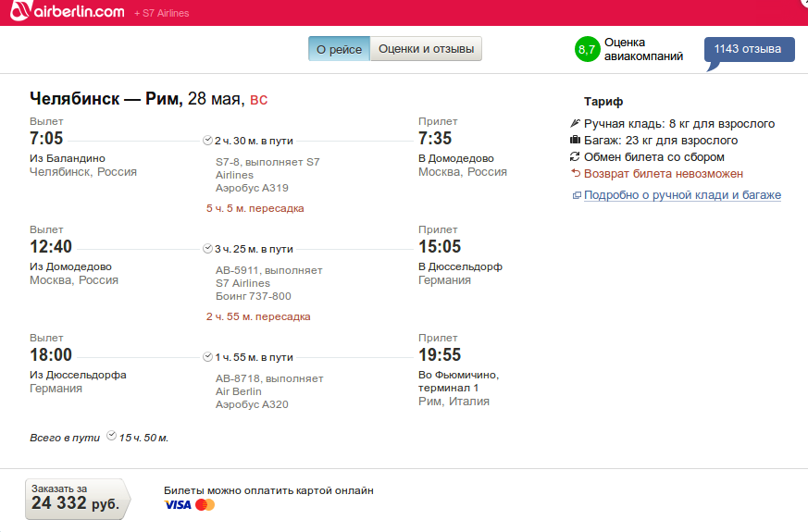The height and width of the screenshot is (532, 808).
Task: Click clock icon next to 3 ч. 25 м.
Action: pyautogui.click(x=207, y=248)
